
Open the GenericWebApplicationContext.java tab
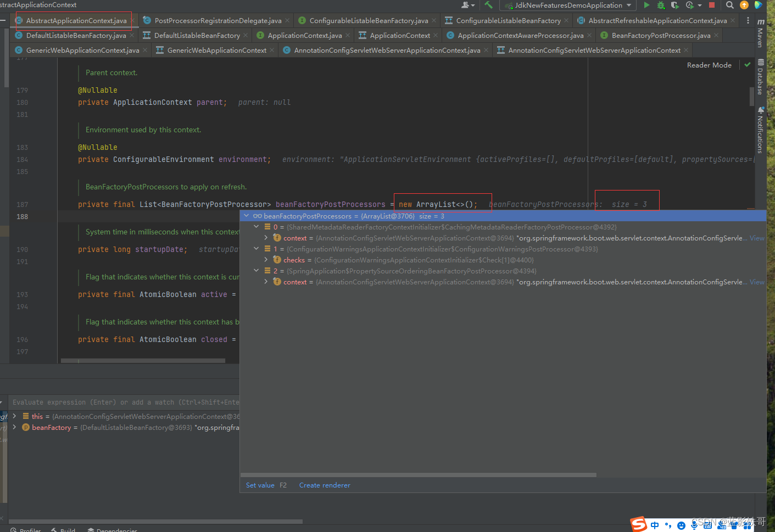pos(82,50)
